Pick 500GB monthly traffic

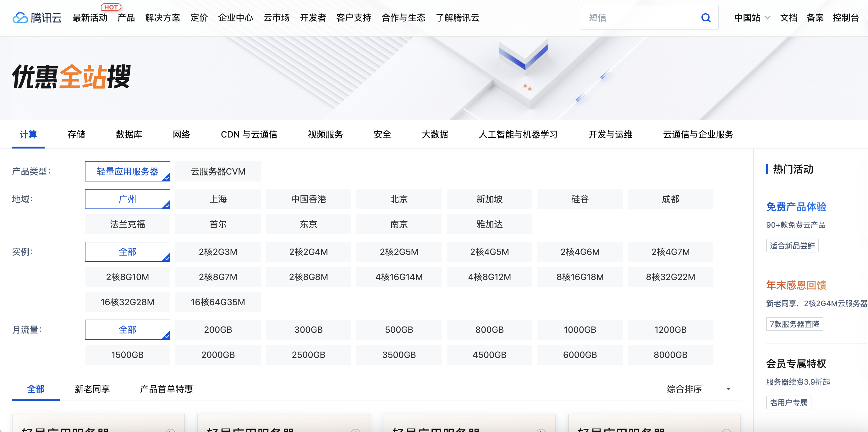[x=399, y=330]
